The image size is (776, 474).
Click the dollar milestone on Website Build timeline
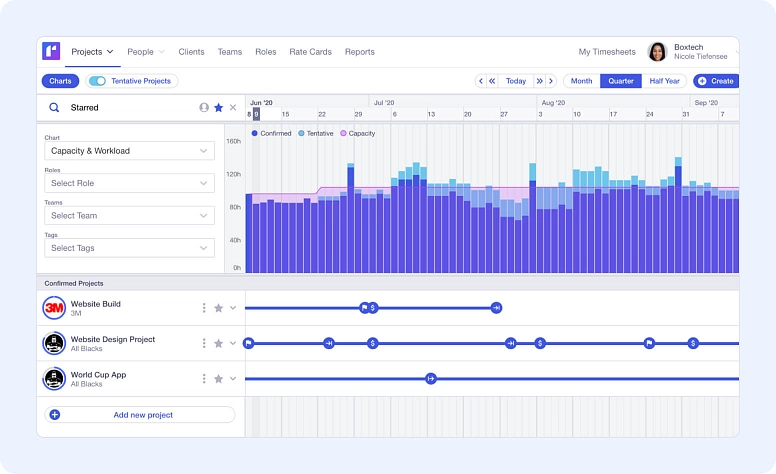373,308
